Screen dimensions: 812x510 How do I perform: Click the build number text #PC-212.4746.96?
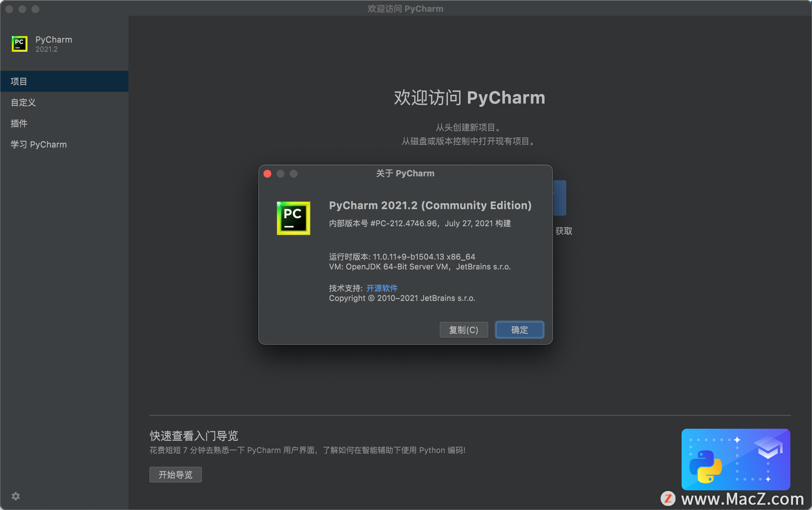[403, 223]
